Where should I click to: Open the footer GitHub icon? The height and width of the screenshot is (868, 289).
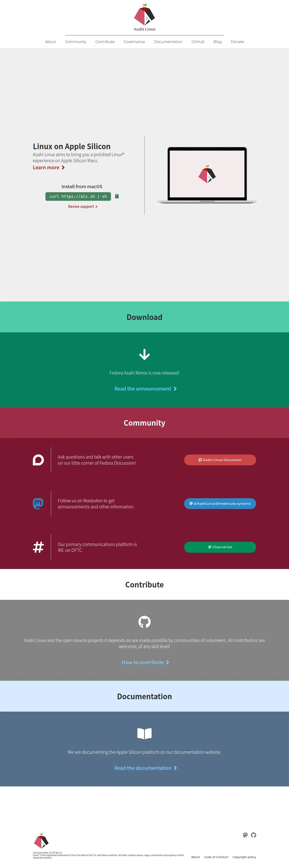tap(253, 835)
